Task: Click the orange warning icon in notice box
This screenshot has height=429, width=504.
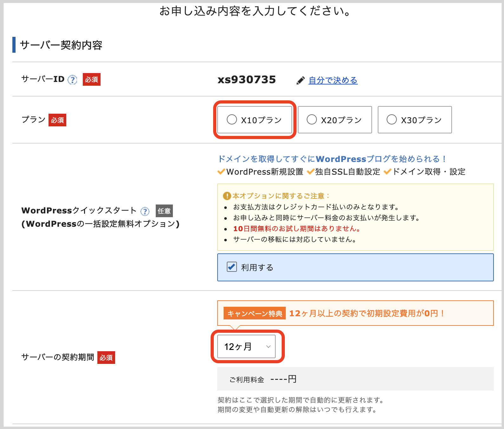Action: point(227,196)
